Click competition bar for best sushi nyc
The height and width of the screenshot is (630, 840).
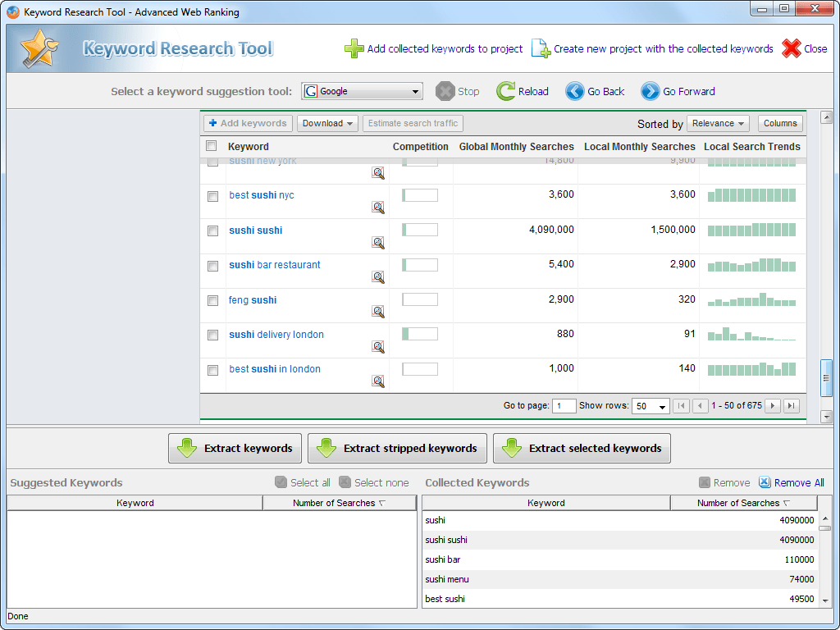coord(420,195)
